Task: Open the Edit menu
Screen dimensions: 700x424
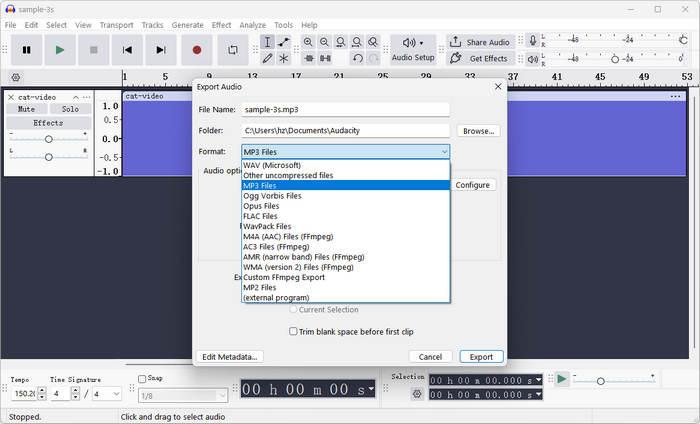Action: (31, 25)
